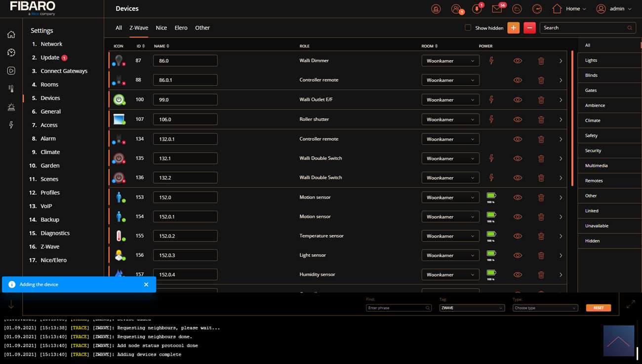This screenshot has width=642, height=364.
Task: Open the ZWAVE tag dropdown in log panel
Action: 472,308
